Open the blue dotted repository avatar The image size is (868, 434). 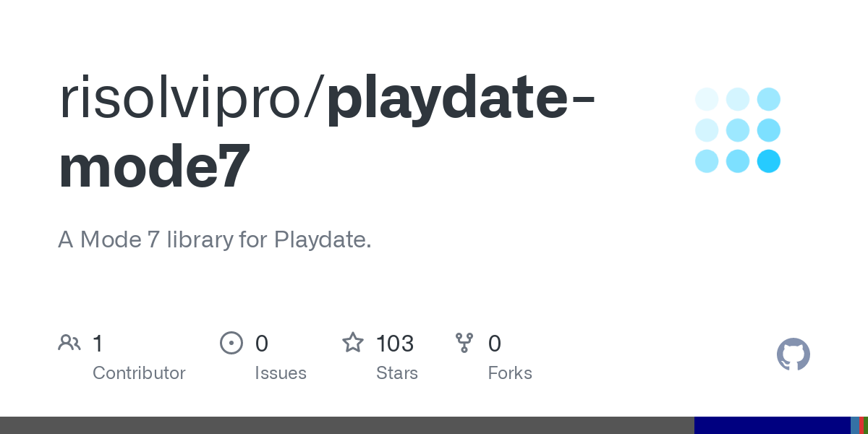click(738, 130)
